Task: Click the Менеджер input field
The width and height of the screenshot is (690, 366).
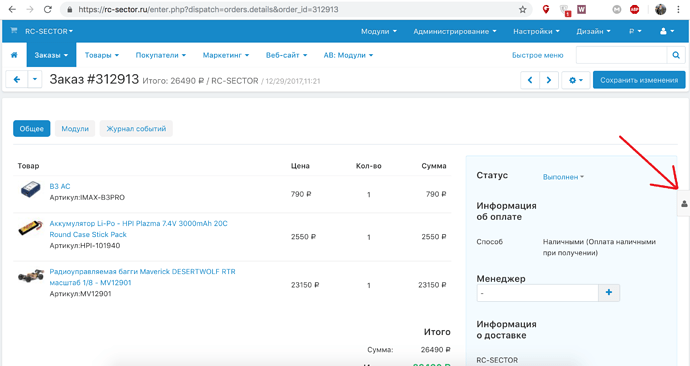Action: [x=537, y=293]
